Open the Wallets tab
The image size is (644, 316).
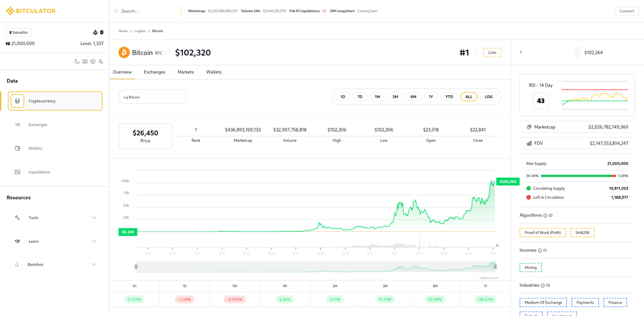click(x=214, y=72)
